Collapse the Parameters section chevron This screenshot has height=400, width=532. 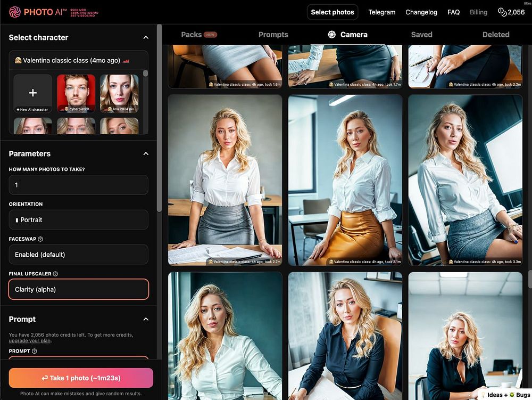tap(146, 153)
